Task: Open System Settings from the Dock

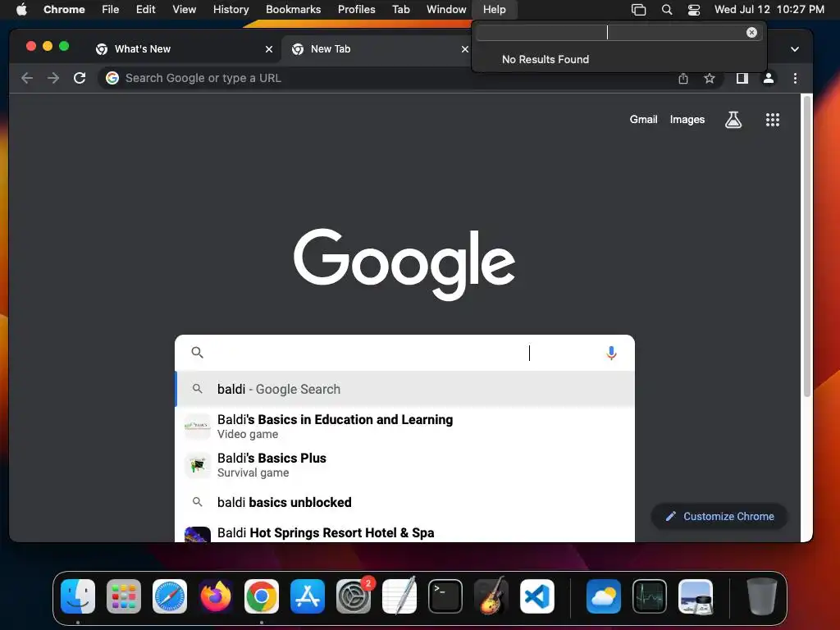Action: [354, 596]
